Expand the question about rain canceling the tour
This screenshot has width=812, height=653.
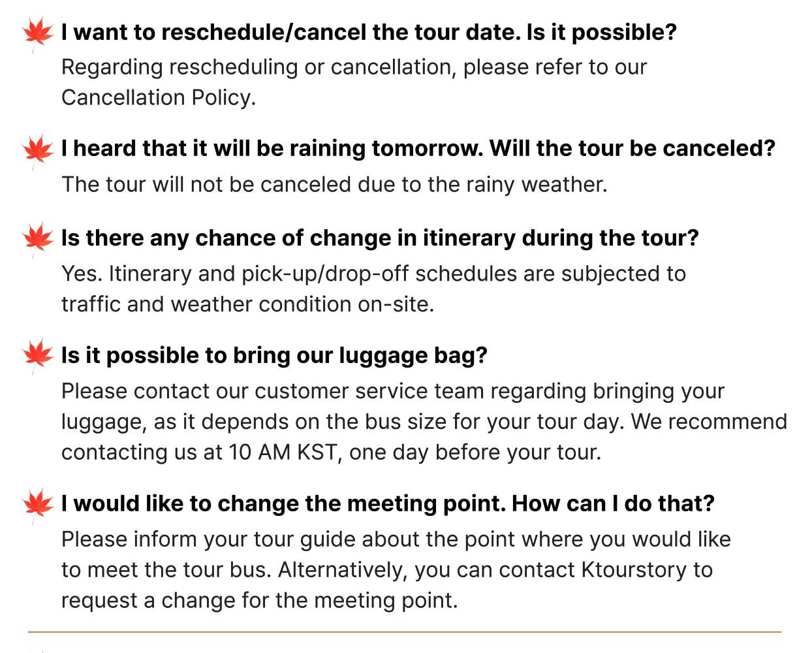418,148
